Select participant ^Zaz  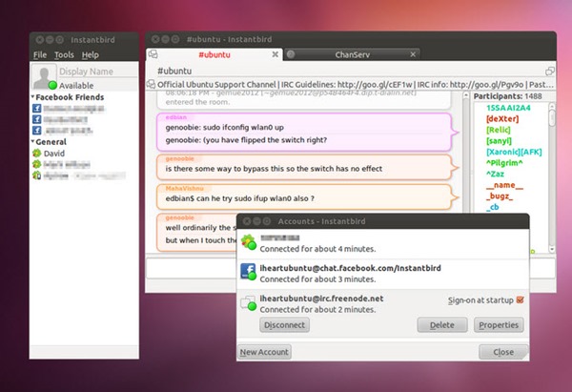[x=495, y=174]
